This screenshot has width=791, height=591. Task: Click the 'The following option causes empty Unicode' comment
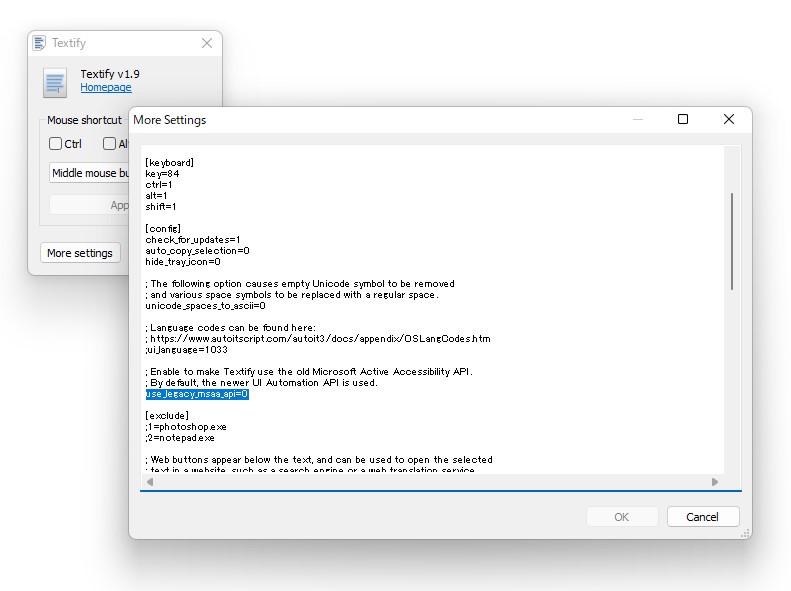[300, 284]
